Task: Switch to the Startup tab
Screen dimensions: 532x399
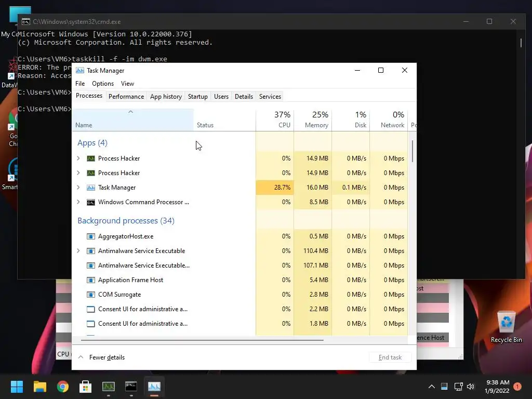Action: [x=198, y=97]
